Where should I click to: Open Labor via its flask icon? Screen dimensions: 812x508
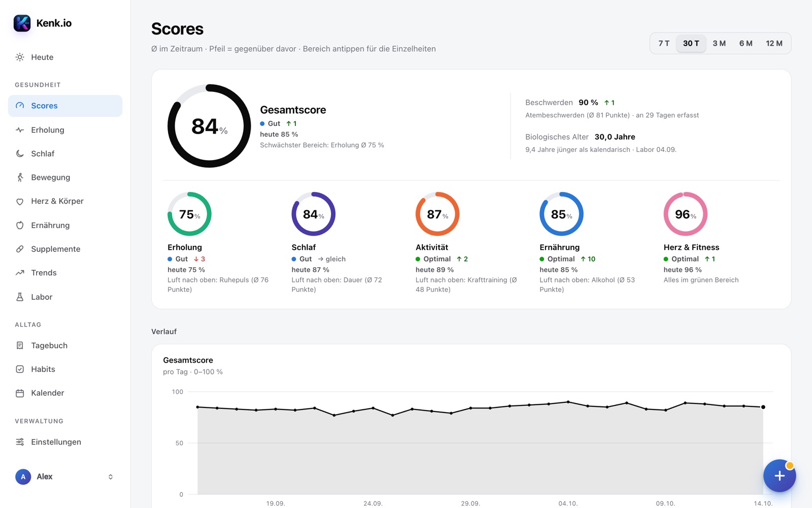[20, 297]
